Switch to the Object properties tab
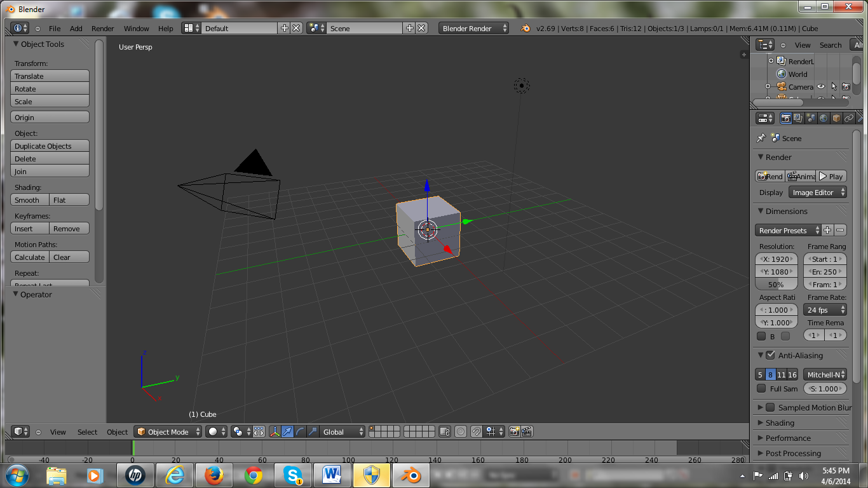This screenshot has width=868, height=488. (x=836, y=118)
